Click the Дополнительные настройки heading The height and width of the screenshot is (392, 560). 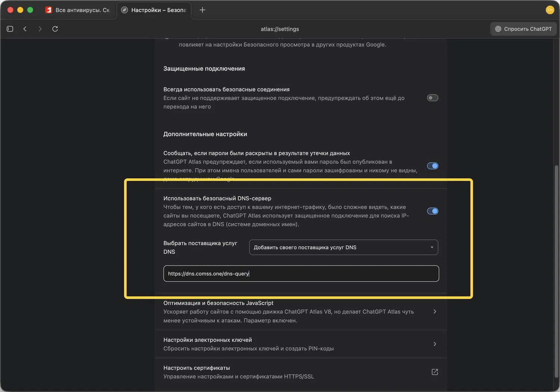tap(205, 134)
